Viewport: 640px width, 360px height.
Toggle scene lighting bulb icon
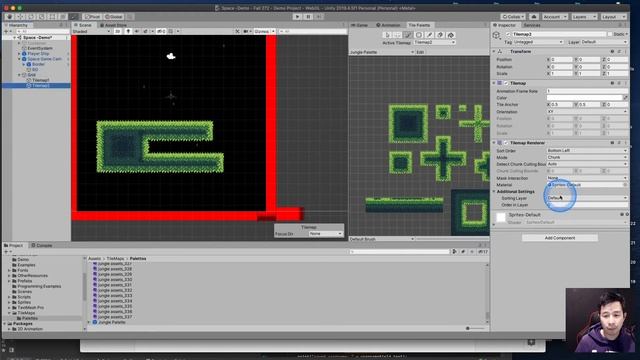128,31
